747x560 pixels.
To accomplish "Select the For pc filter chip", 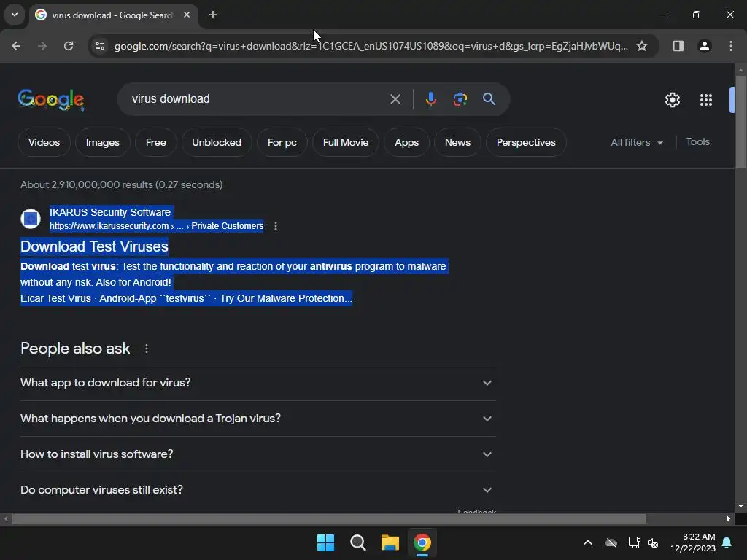I will coord(282,142).
